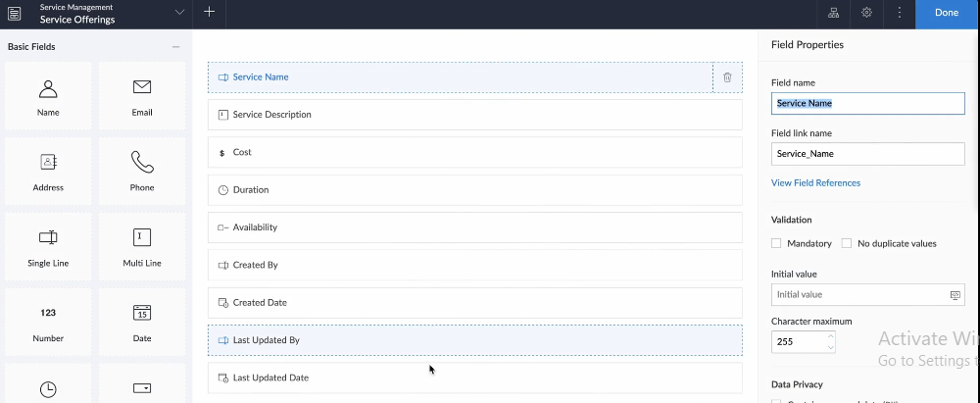The height and width of the screenshot is (403, 980).
Task: Click the Date field tile
Action: [x=142, y=322]
